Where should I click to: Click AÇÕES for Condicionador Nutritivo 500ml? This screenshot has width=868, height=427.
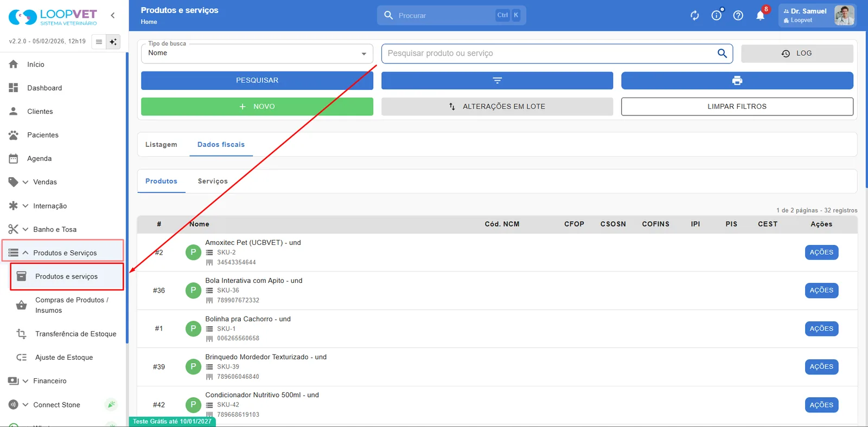pos(821,405)
